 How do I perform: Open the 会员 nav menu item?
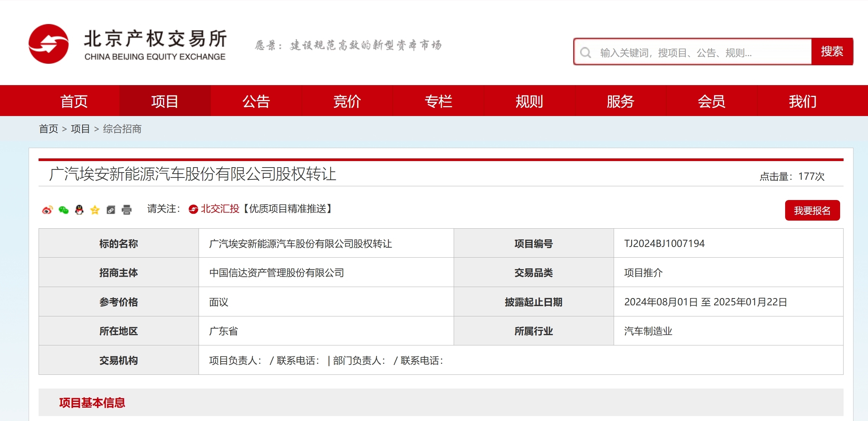[711, 101]
